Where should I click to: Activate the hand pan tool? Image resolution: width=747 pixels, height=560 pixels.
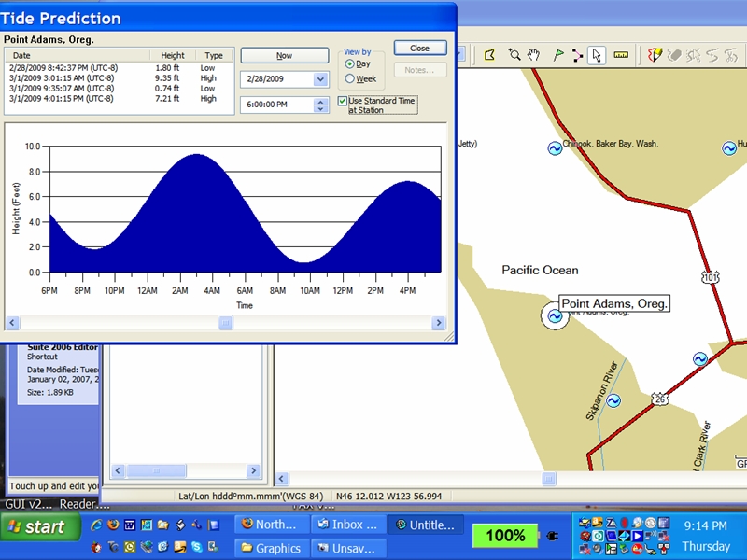[x=534, y=56]
